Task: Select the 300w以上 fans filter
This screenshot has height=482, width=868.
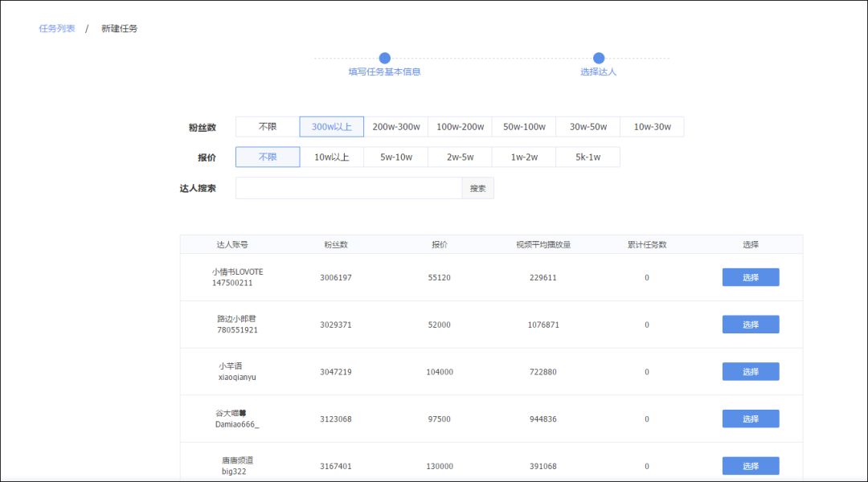Action: (332, 126)
